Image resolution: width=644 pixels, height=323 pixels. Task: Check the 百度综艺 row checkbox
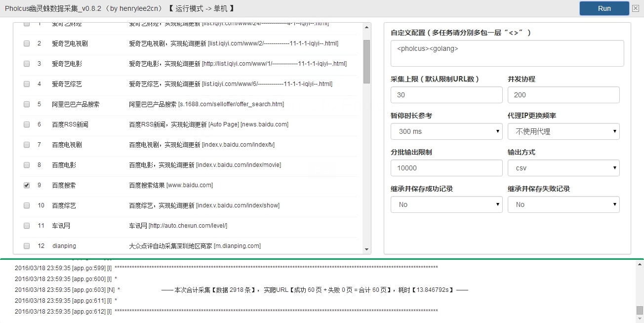coord(27,205)
